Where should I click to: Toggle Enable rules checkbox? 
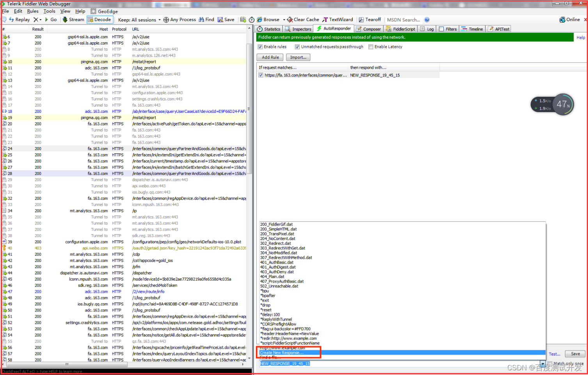[x=260, y=47]
